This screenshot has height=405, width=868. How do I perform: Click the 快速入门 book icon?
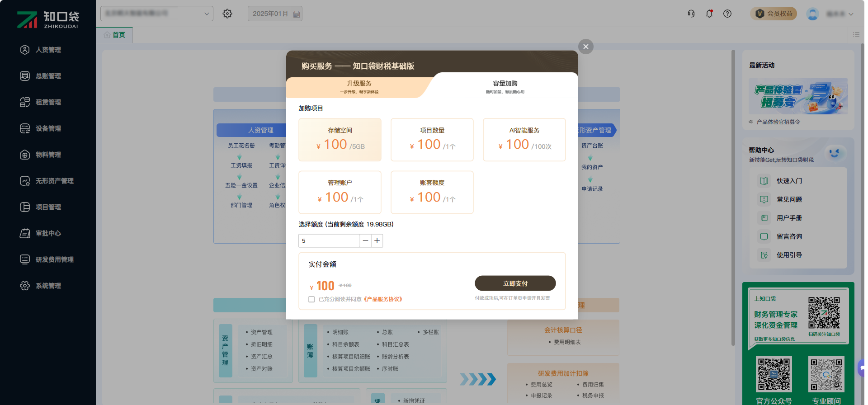[764, 181]
